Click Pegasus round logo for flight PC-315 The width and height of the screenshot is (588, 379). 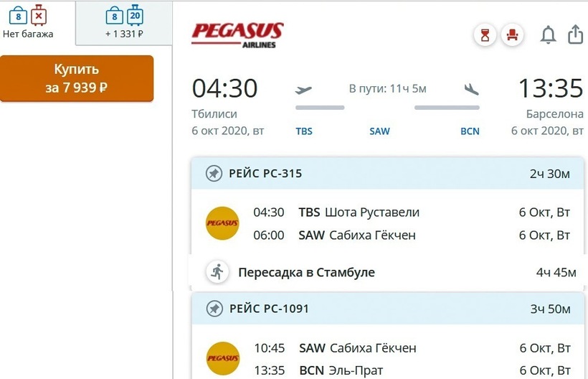tap(222, 223)
